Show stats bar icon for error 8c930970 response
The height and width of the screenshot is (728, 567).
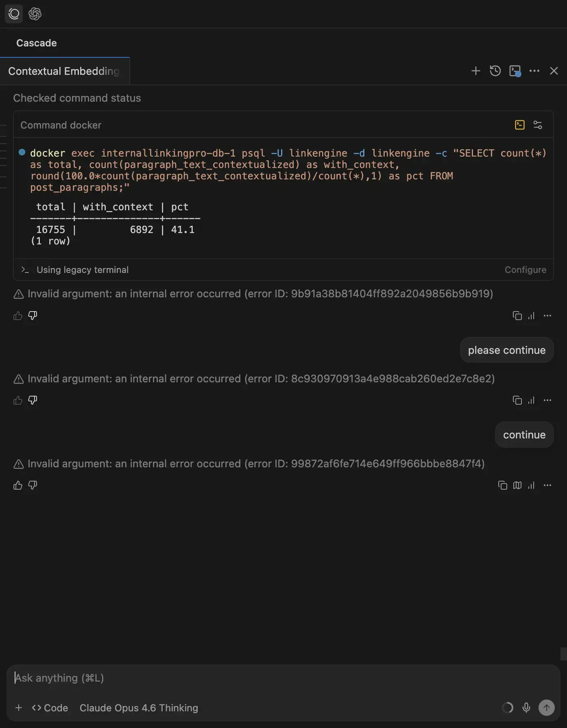[531, 400]
